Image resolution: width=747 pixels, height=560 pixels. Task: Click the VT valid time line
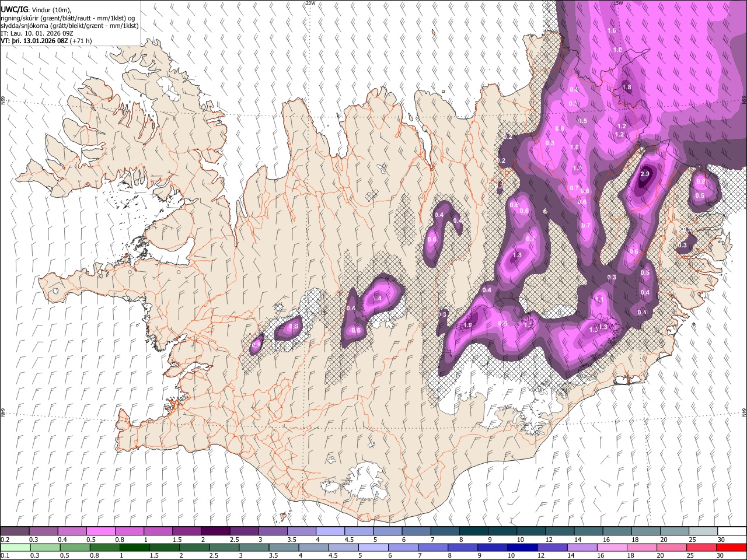click(47, 41)
